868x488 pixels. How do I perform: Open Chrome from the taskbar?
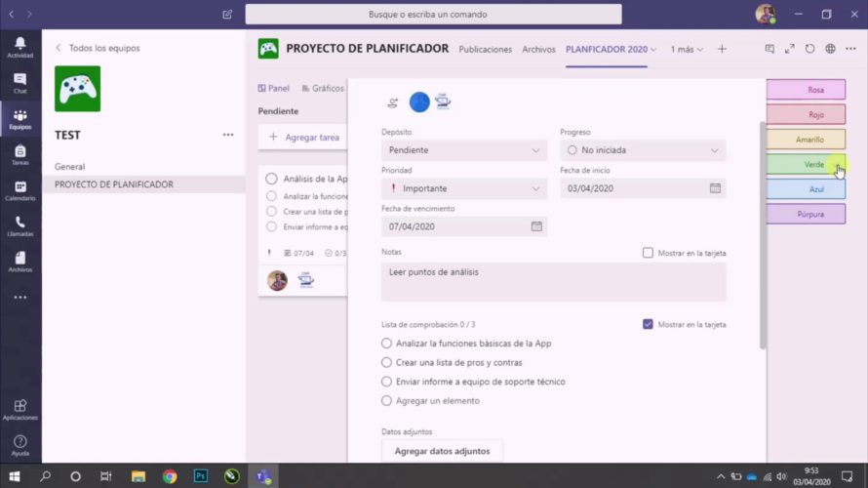[x=170, y=476]
